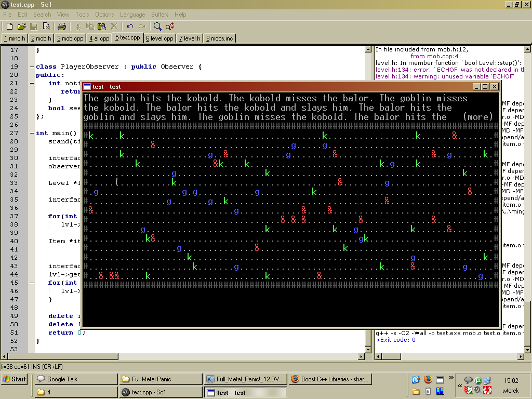Screen dimensions: 532x399
Task: Switch to the 1 mind.h tab
Action: [x=15, y=38]
